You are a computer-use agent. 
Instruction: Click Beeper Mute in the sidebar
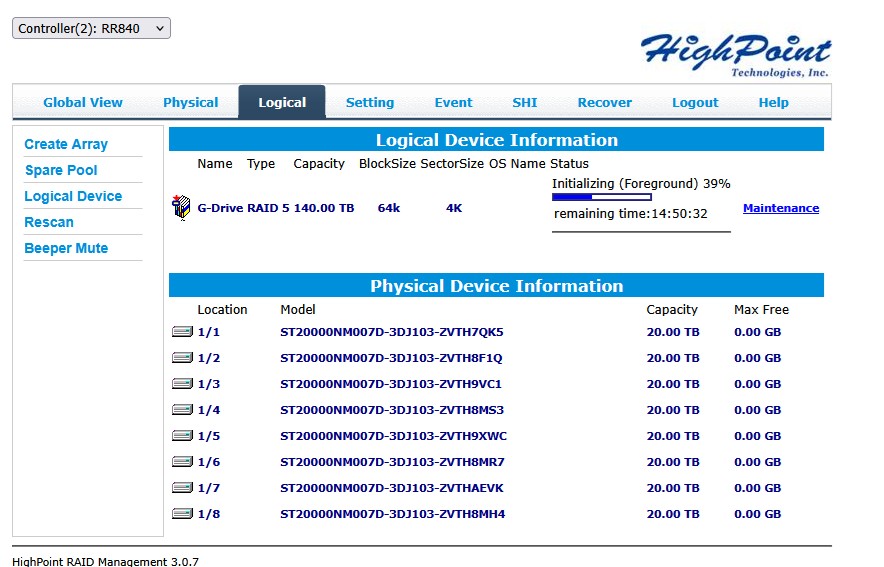click(x=66, y=248)
